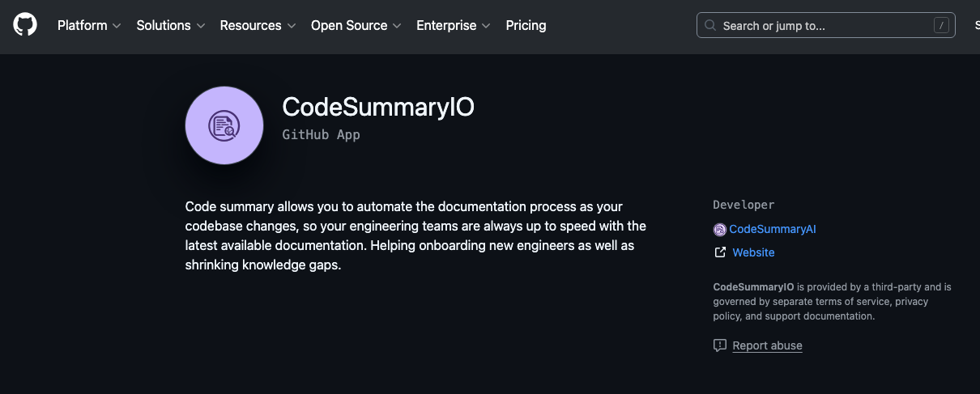The image size is (980, 394).
Task: Click the CodeSummaryIO app logo avatar
Action: 224,125
